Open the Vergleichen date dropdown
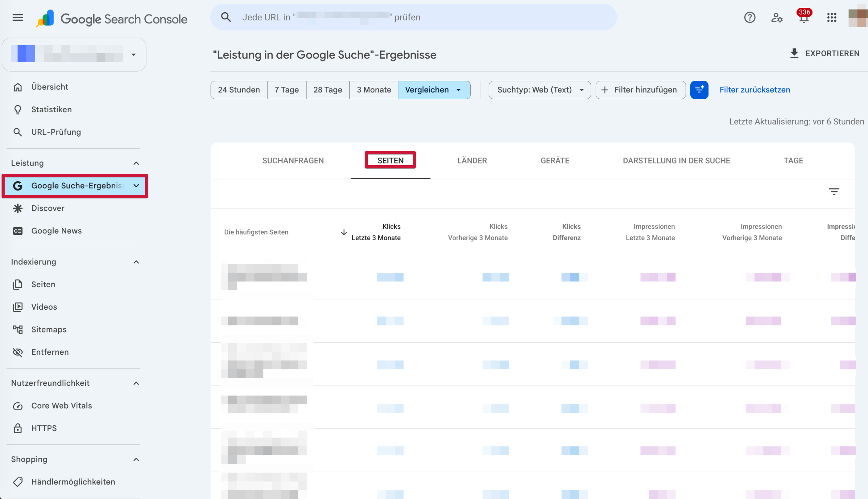The width and height of the screenshot is (868, 499). coord(434,90)
